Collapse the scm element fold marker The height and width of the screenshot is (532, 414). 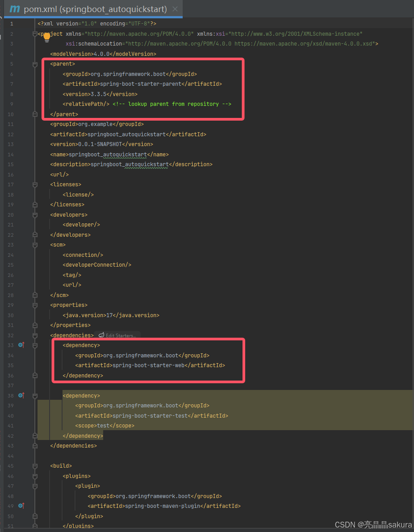[35, 245]
